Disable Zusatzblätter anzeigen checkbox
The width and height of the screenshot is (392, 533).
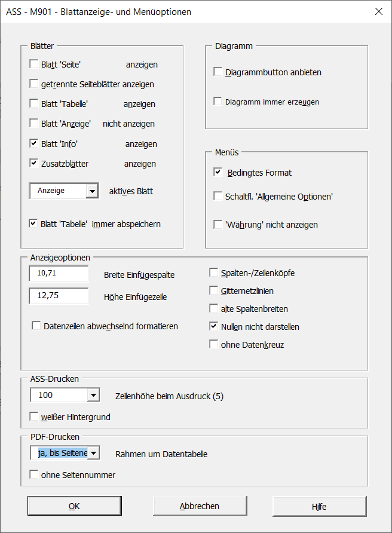34,163
